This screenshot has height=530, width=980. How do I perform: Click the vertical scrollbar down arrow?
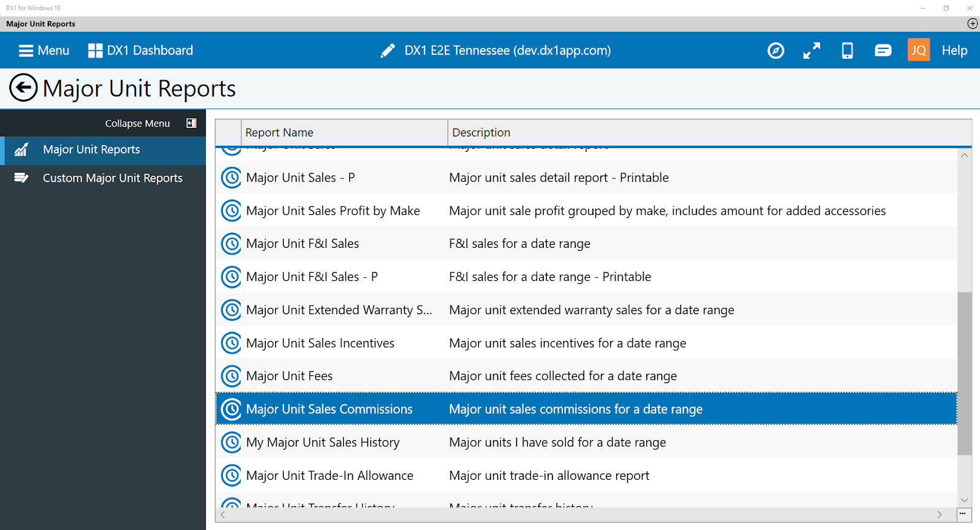point(965,500)
